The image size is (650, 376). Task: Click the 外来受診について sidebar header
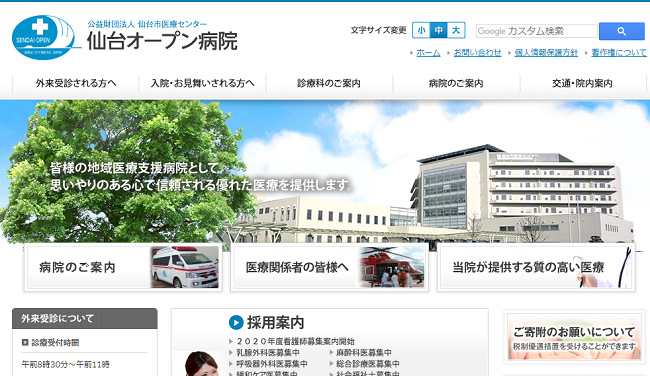(x=85, y=318)
